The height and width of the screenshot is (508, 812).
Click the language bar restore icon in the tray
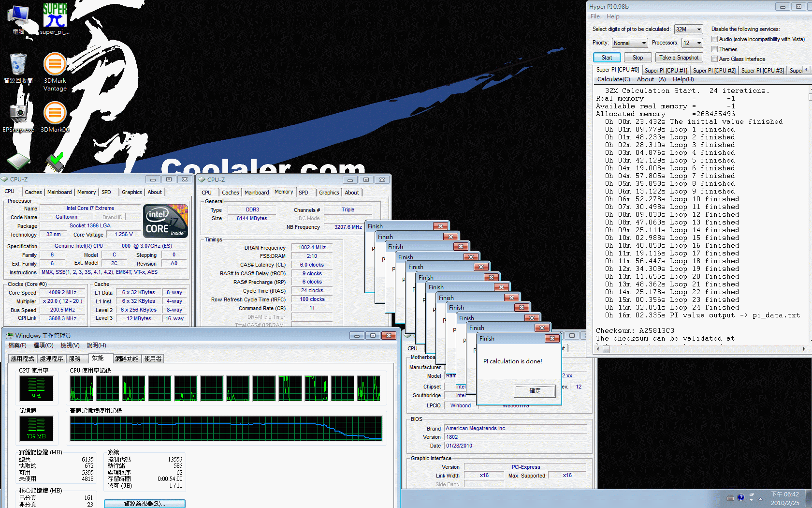(752, 495)
